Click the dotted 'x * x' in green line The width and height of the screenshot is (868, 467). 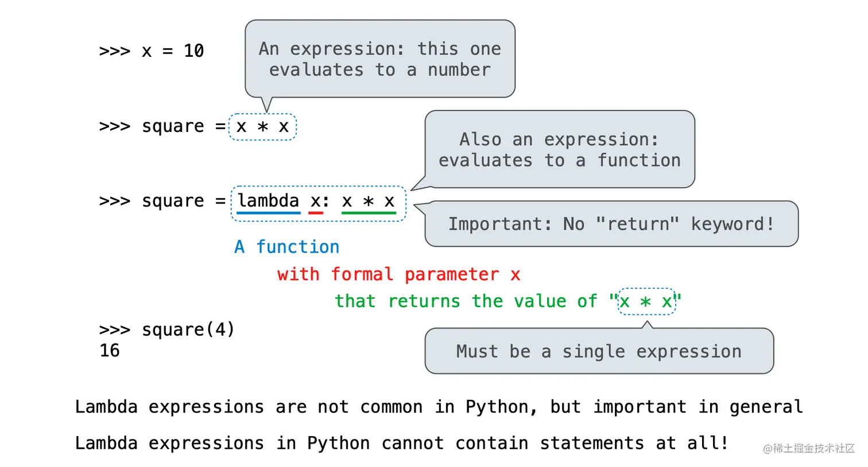(646, 302)
